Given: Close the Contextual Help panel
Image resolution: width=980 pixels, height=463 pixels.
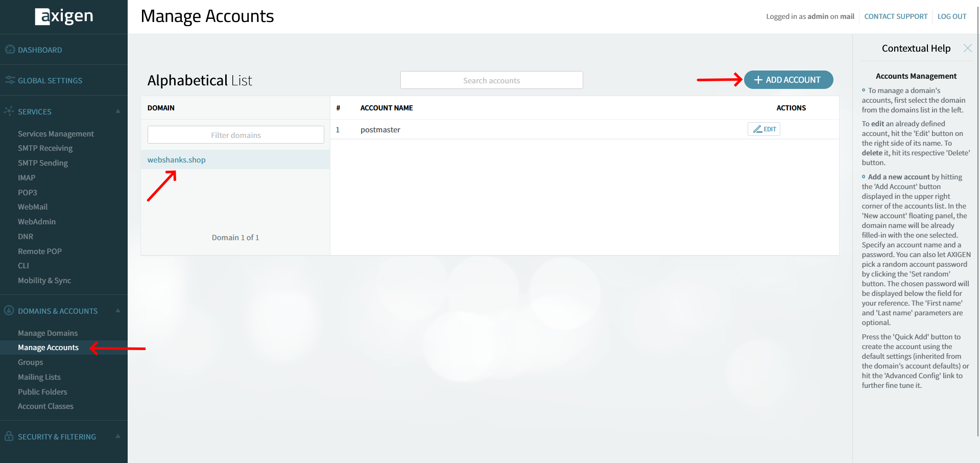Looking at the screenshot, I should click(x=967, y=48).
